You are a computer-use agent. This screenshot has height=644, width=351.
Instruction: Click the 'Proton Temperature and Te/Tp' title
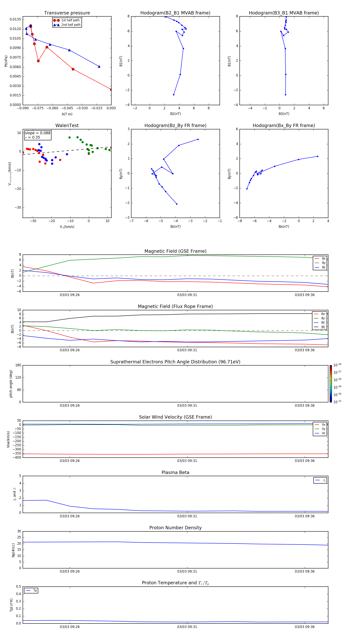(x=175, y=583)
